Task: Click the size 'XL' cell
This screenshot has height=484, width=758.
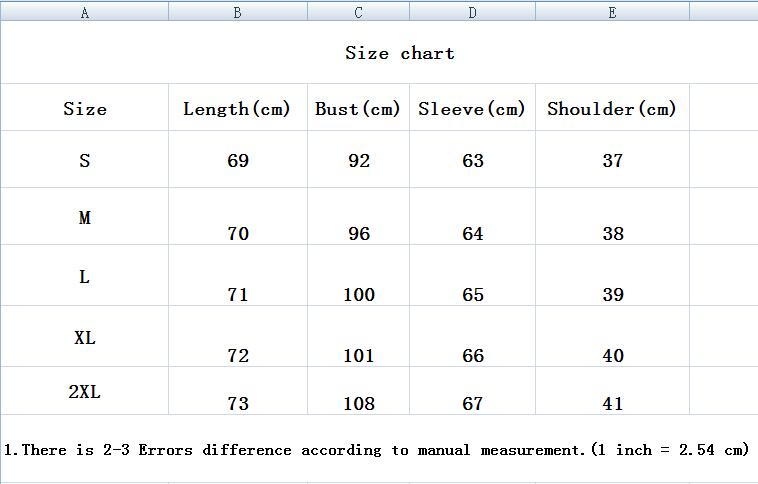Action: click(85, 337)
